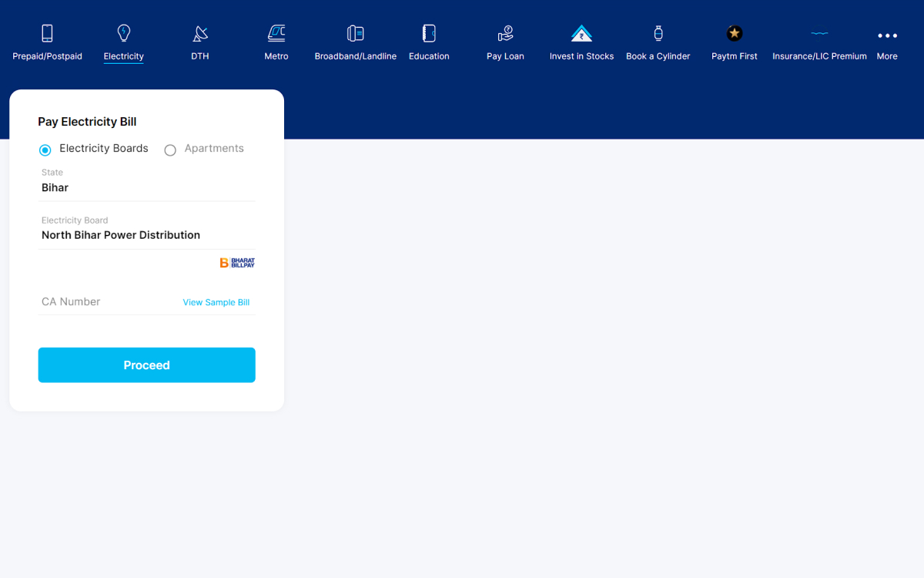Expand the More services menu
The width and height of the screenshot is (924, 578).
pyautogui.click(x=887, y=35)
